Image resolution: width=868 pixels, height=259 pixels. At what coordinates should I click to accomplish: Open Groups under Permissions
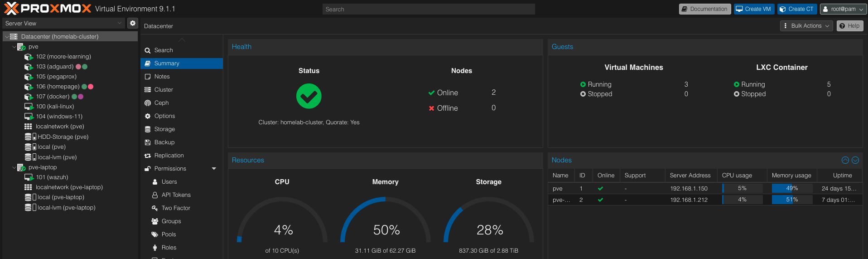182,221
